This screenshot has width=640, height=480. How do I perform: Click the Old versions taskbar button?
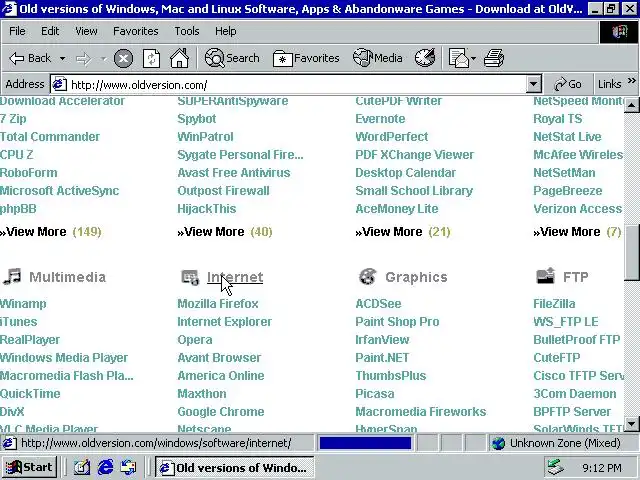coord(234,467)
